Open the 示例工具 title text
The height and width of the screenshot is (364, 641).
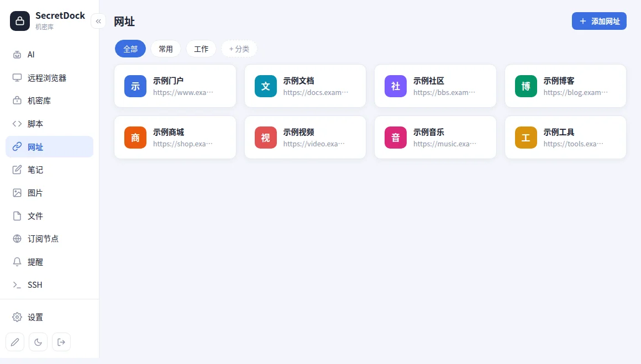click(559, 132)
